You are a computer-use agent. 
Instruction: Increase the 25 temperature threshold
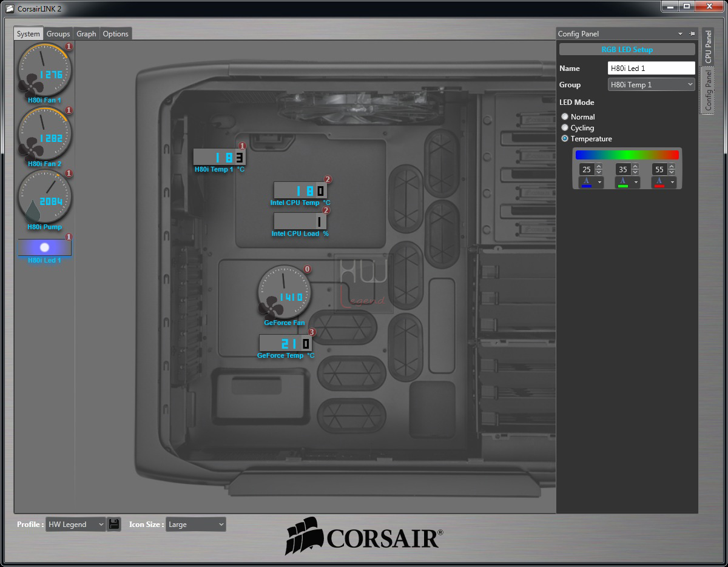[x=599, y=167]
